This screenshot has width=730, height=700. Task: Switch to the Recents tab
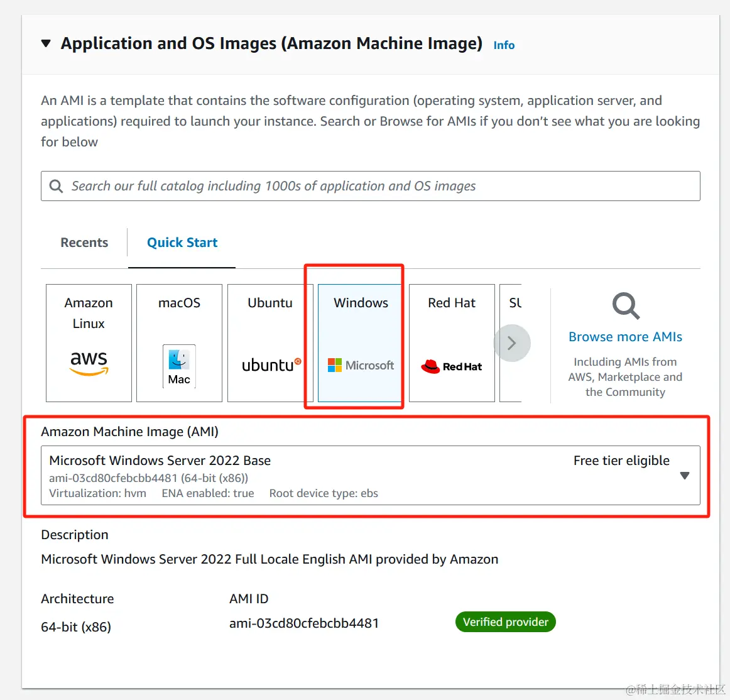pyautogui.click(x=84, y=243)
